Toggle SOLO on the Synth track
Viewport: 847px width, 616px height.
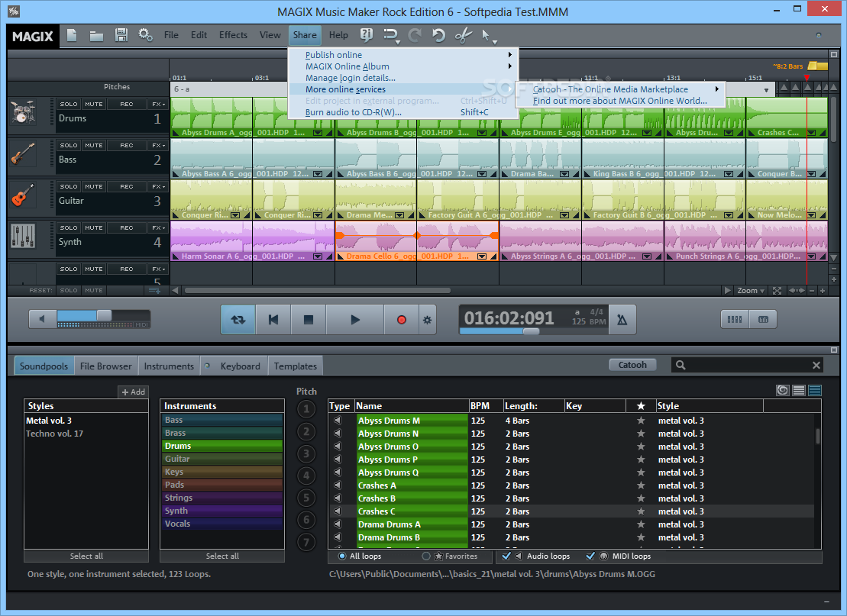point(69,227)
